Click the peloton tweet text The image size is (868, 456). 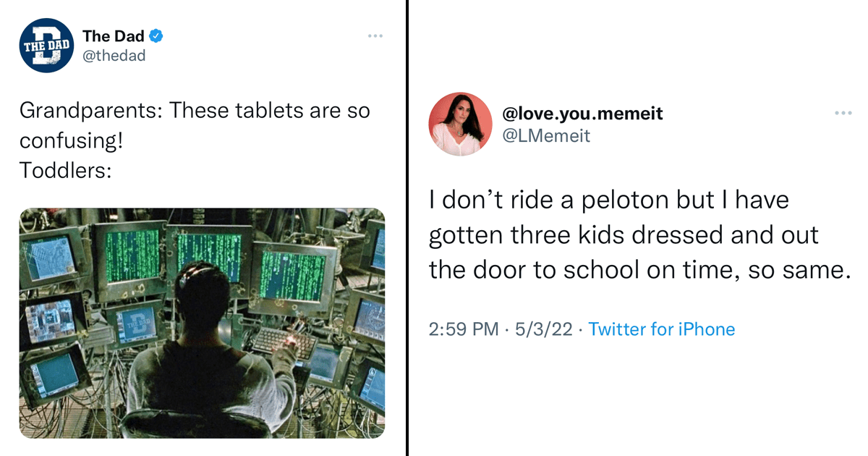click(637, 235)
